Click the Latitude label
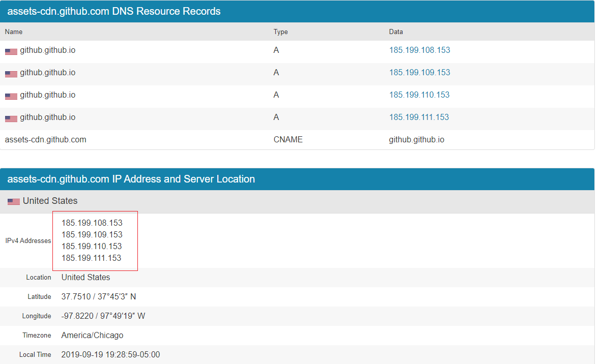Image resolution: width=602 pixels, height=364 pixels. point(39,297)
